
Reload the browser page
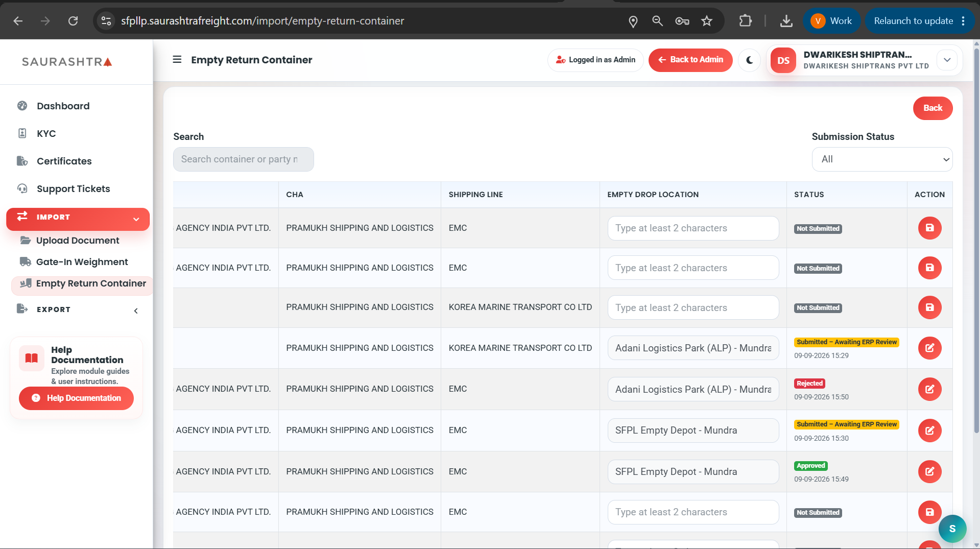pyautogui.click(x=73, y=21)
